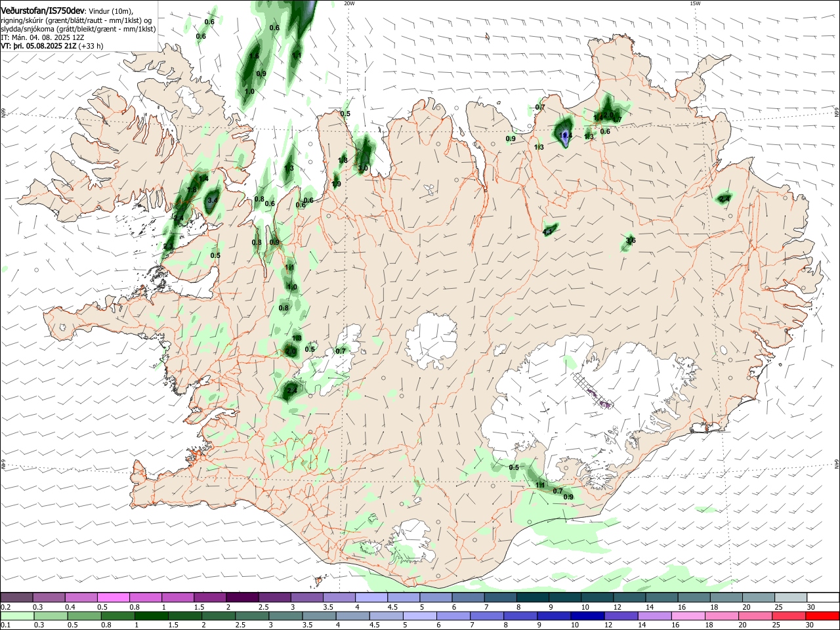
Task: Click the 3.4 precipitation value in the Westfjords
Action: (212, 200)
